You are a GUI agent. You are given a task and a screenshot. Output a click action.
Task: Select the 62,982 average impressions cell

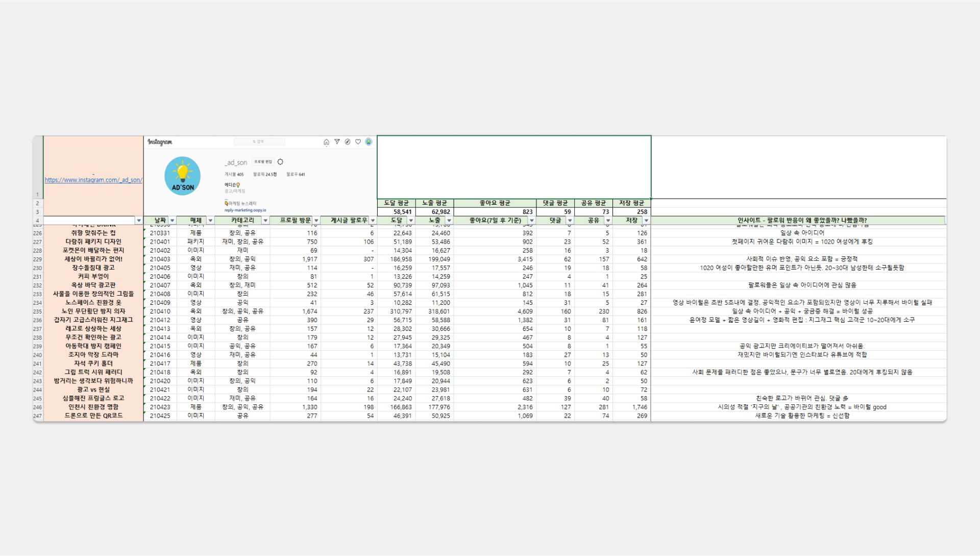[x=434, y=212]
